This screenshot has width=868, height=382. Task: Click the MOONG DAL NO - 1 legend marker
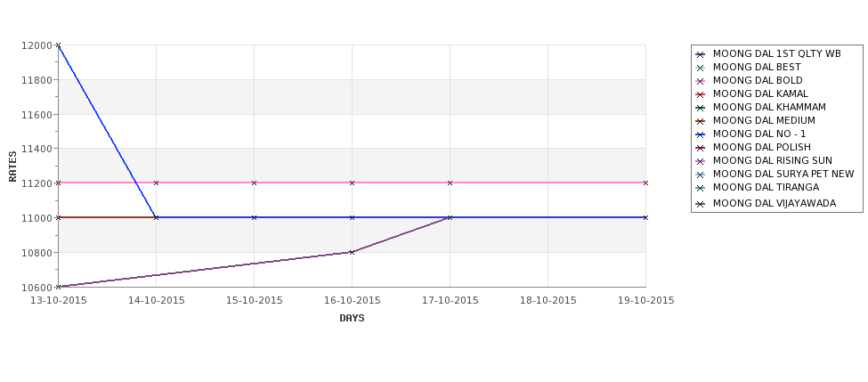(701, 134)
